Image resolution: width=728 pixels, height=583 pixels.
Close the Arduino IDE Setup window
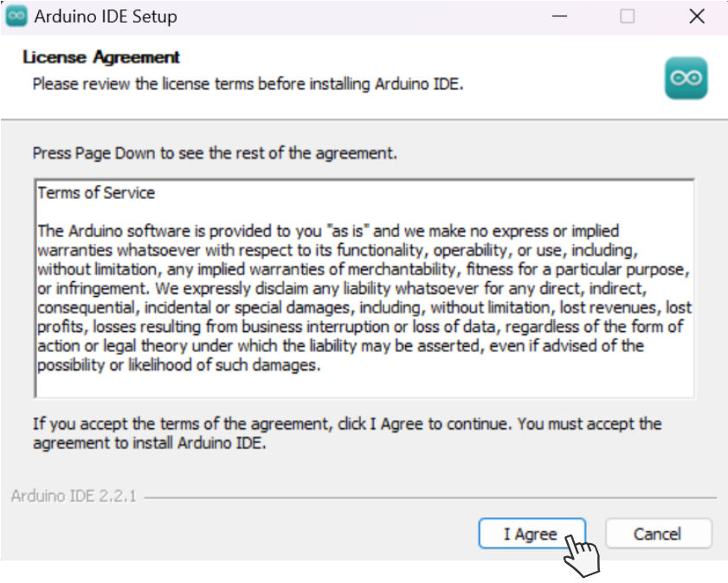pyautogui.click(x=696, y=16)
